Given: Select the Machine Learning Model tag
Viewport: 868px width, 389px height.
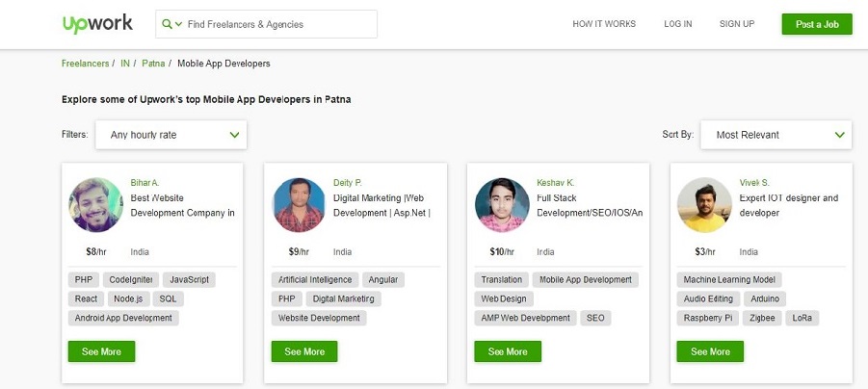Looking at the screenshot, I should 729,280.
